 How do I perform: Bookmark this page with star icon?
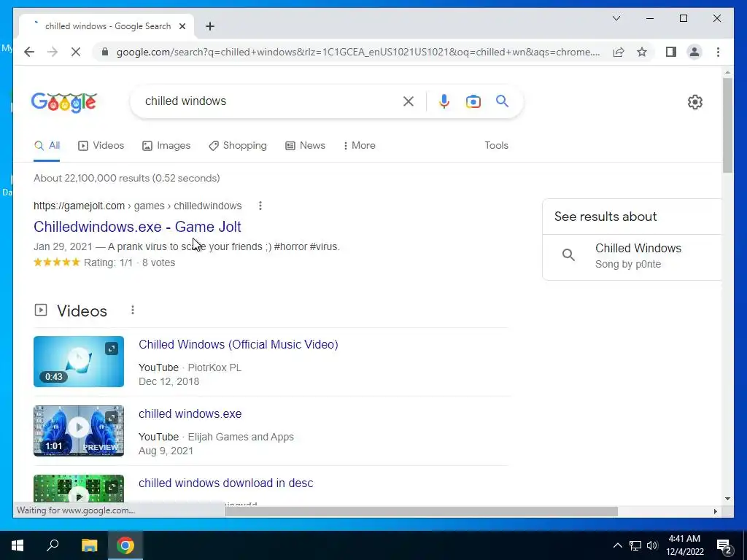click(642, 52)
